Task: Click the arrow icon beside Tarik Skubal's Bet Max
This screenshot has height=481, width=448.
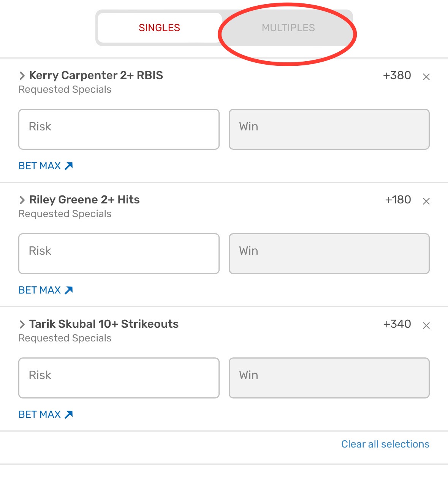Action: coord(69,414)
